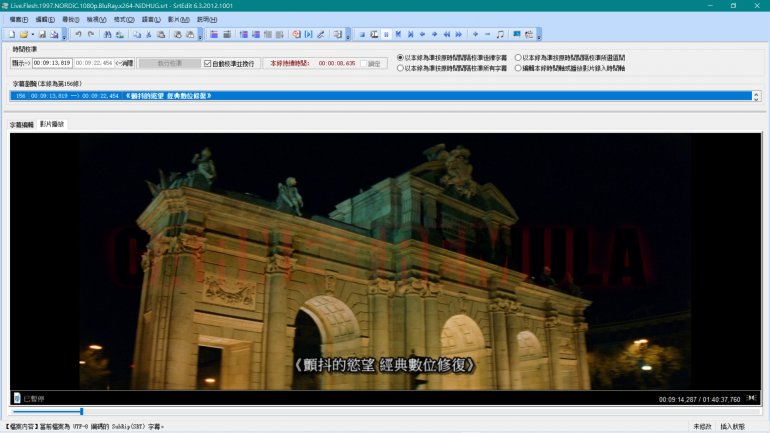
Task: Click the scissors cut icon
Action: coord(149,34)
